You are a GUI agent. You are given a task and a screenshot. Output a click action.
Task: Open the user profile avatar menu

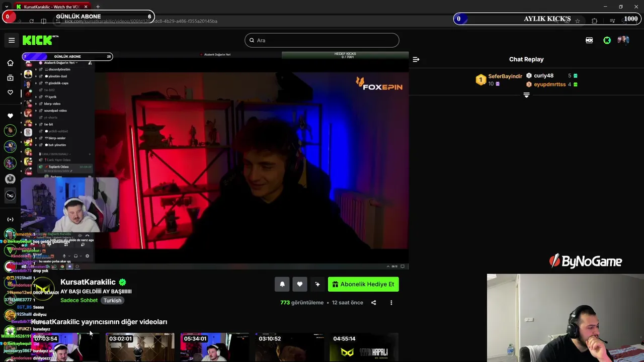click(x=623, y=40)
